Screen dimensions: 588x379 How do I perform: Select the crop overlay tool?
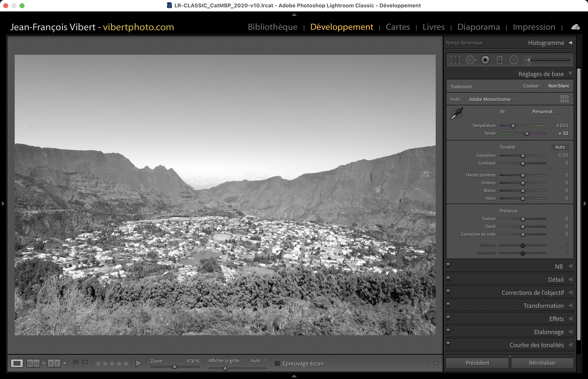tap(455, 60)
